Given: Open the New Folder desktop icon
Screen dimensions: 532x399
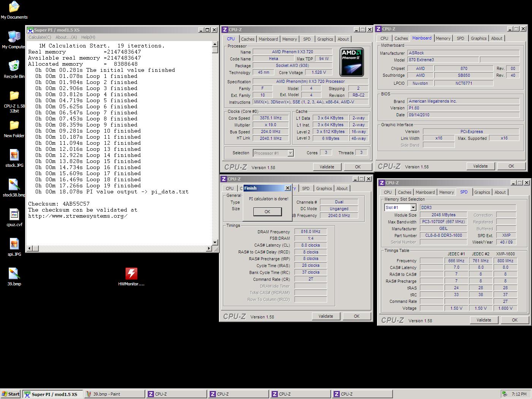Looking at the screenshot, I should 14,129.
